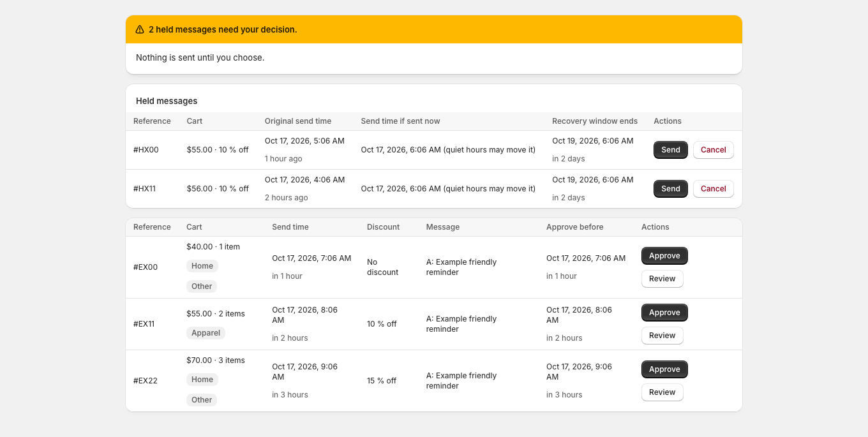Click the "15 % off" discount cell
This screenshot has width=868, height=437.
point(382,381)
